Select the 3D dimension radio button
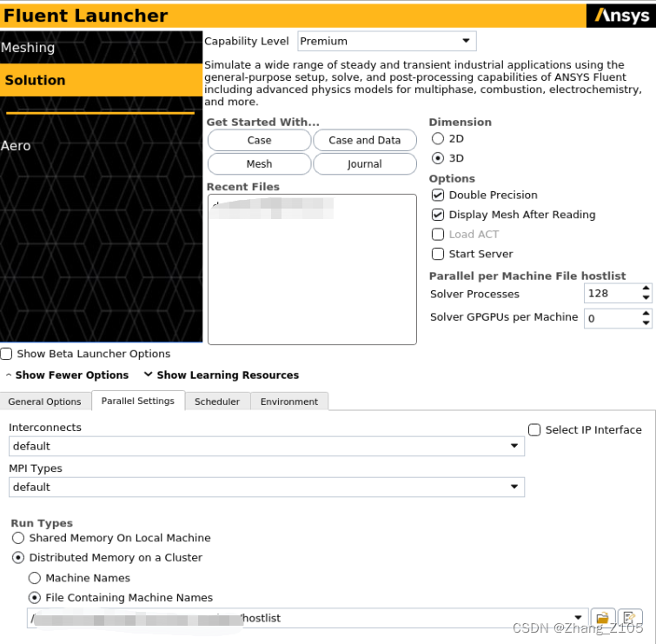 coord(438,158)
